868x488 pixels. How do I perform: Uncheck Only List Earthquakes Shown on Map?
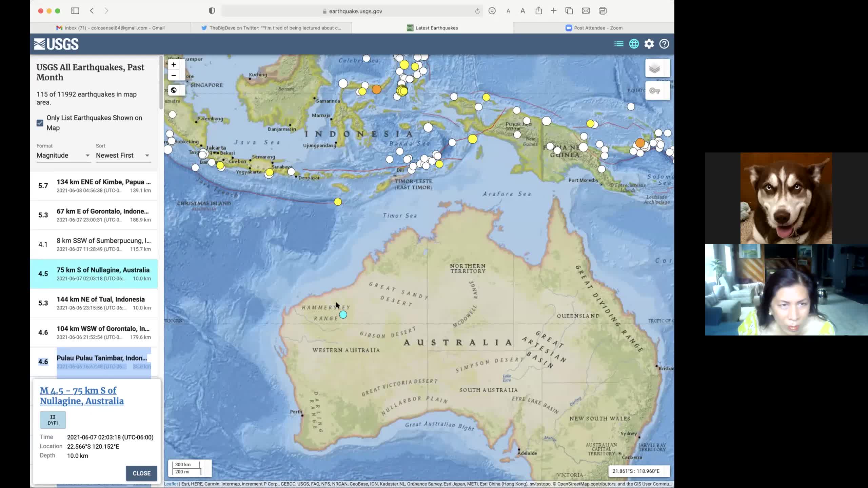tap(40, 123)
